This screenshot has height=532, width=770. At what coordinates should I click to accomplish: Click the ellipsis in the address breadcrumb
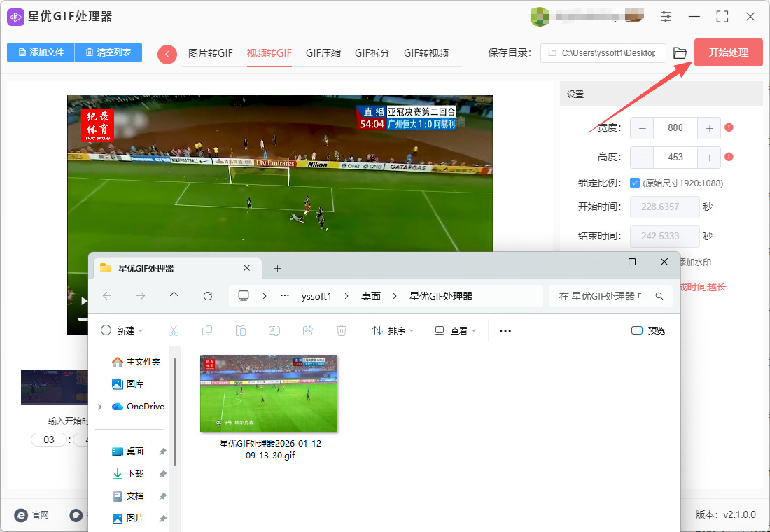[285, 296]
